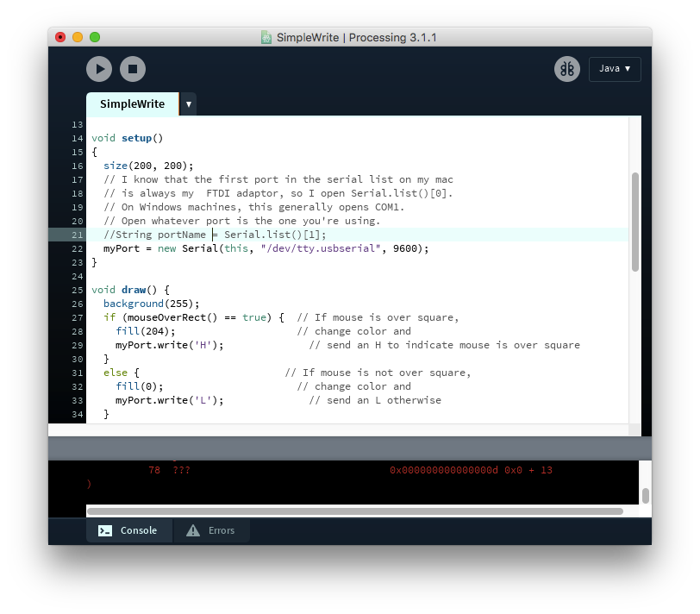
Task: Click line number 25 in the gutter
Action: 78,291
